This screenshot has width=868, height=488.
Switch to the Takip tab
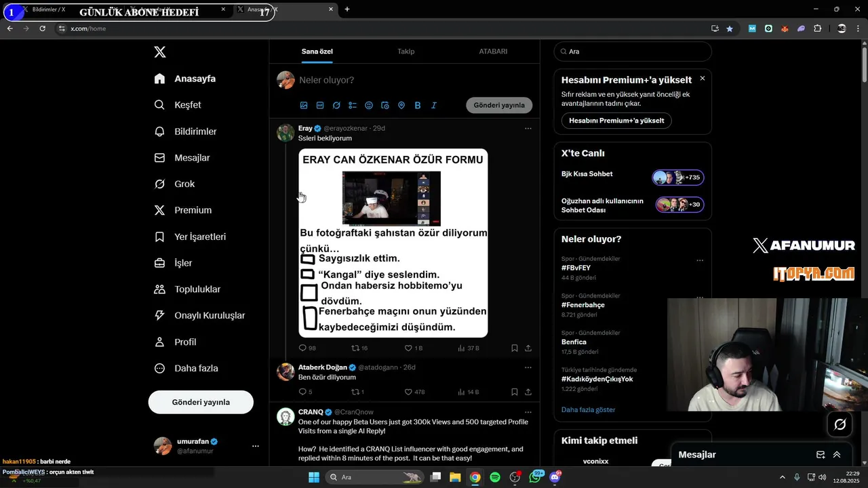click(406, 52)
